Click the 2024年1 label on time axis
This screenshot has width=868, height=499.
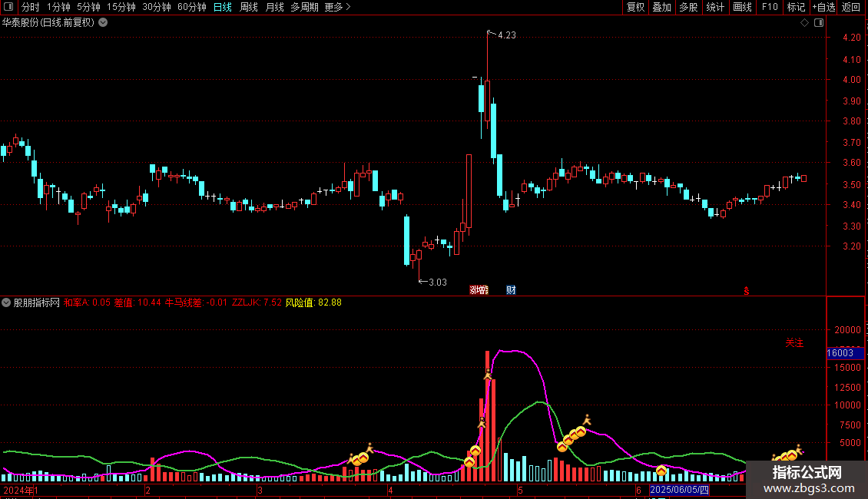pos(21,490)
